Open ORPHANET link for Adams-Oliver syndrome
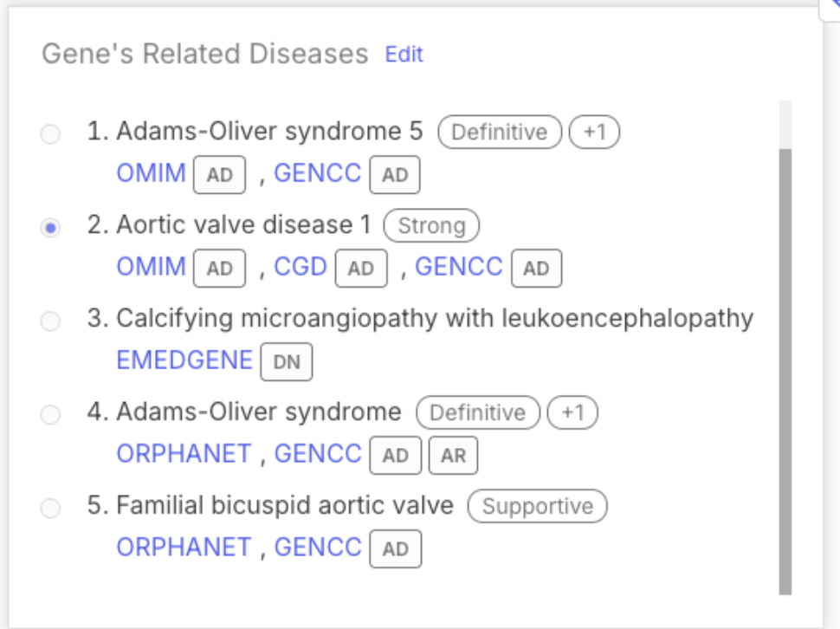The image size is (840, 629). (x=184, y=455)
